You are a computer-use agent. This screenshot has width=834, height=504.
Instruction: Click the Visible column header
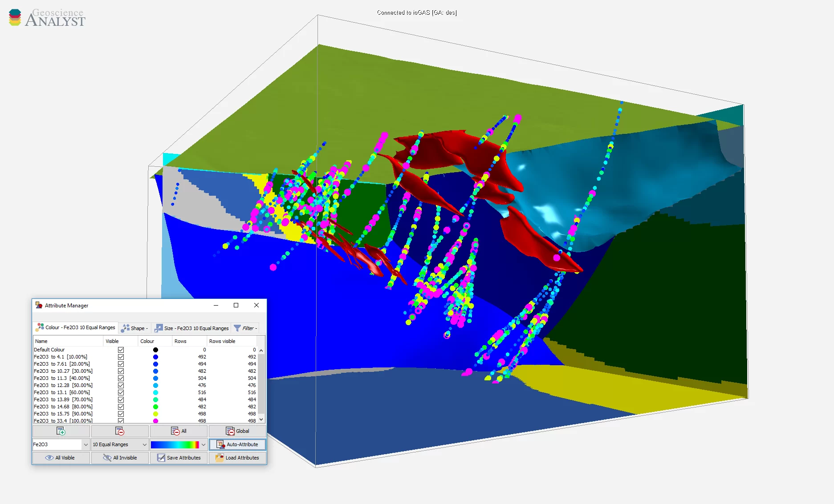121,341
